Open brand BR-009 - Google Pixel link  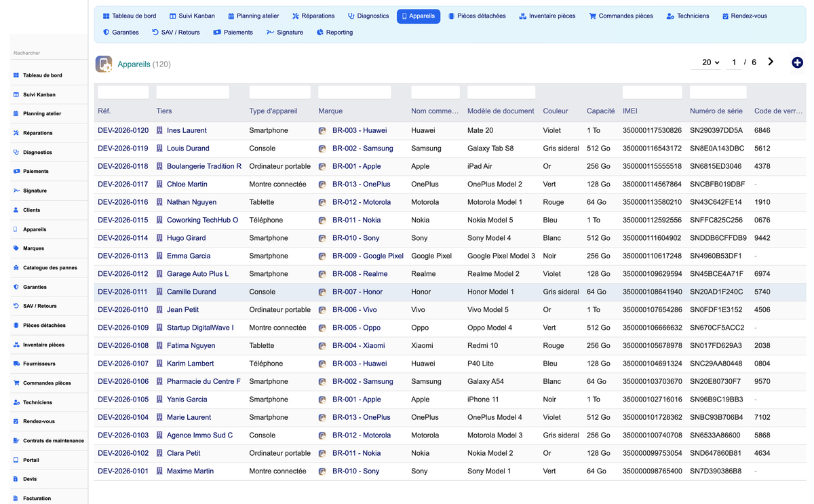pos(368,256)
